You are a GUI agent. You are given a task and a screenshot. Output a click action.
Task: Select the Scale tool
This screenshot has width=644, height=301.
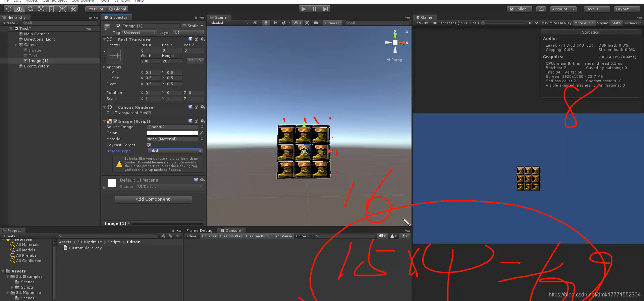coord(41,9)
